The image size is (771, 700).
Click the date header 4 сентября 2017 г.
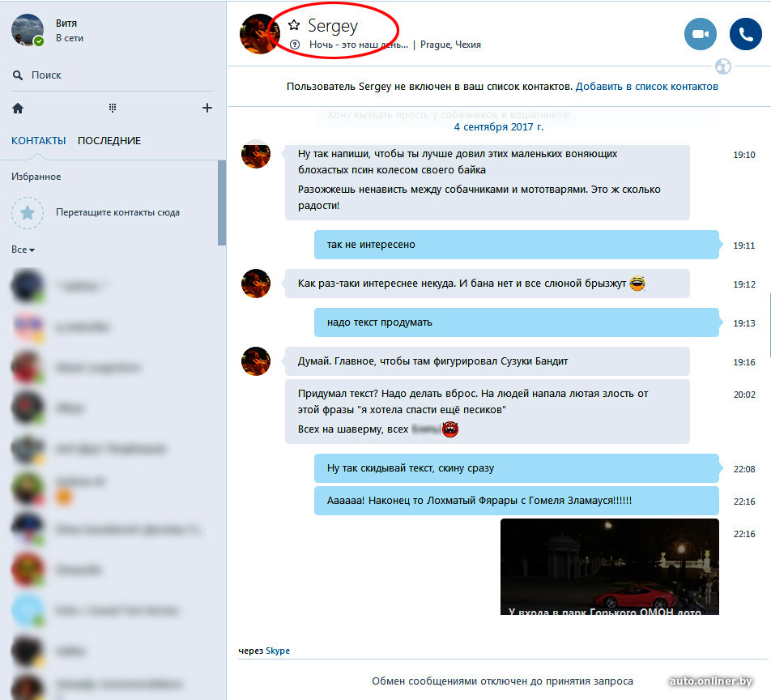click(499, 127)
